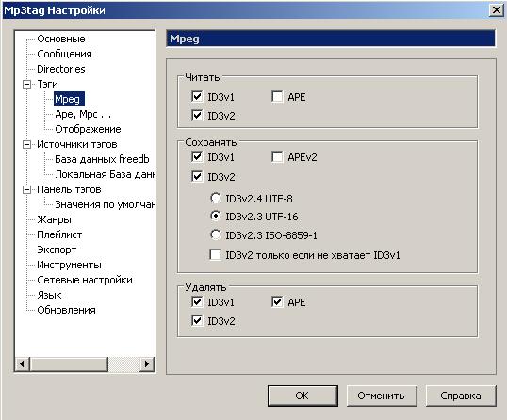Uncheck ID3v1 under Сохранять group
Viewport: 507px width, 420px height.
pyautogui.click(x=197, y=156)
